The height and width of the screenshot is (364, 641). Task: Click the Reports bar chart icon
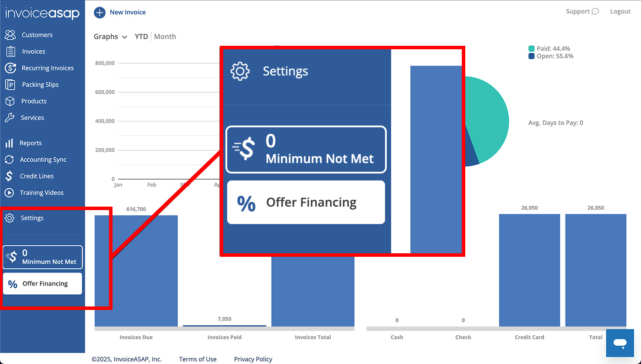pos(9,143)
